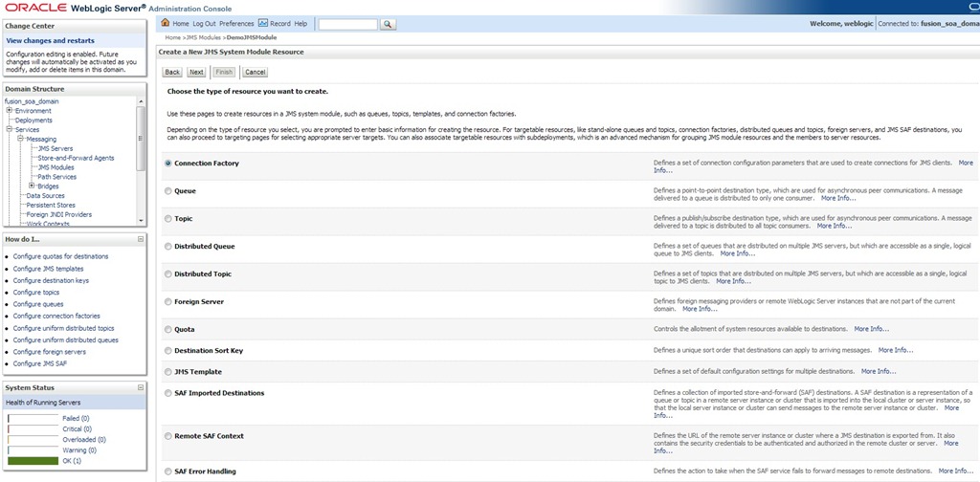Collapse the Messaging tree node
Image resolution: width=980 pixels, height=482 pixels.
[21, 140]
